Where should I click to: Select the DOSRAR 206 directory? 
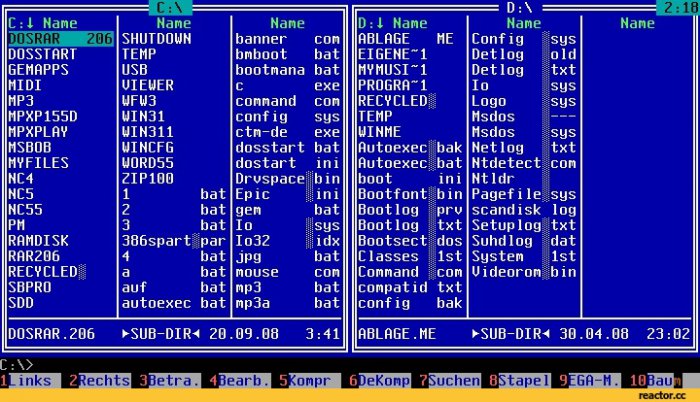61,39
